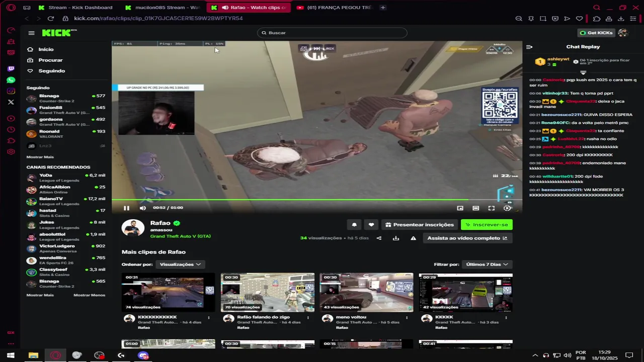Share the clip using the share icon
This screenshot has width=644, height=362.
379,238
